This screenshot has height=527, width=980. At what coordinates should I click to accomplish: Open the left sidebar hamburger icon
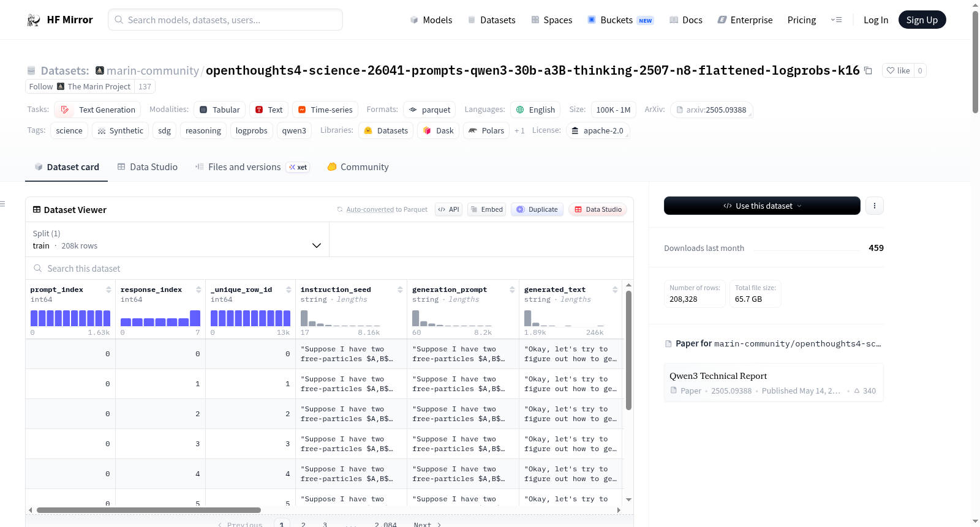[x=3, y=204]
